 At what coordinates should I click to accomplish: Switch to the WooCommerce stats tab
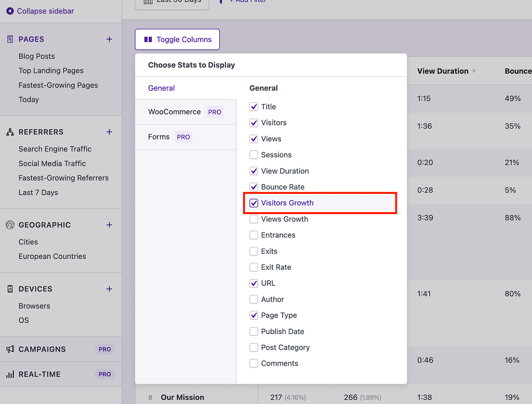[x=175, y=112]
